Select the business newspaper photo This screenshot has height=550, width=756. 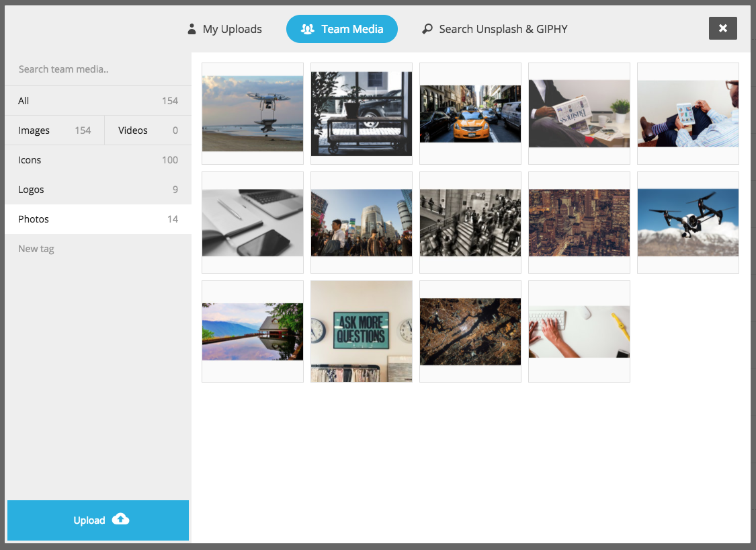pyautogui.click(x=579, y=113)
